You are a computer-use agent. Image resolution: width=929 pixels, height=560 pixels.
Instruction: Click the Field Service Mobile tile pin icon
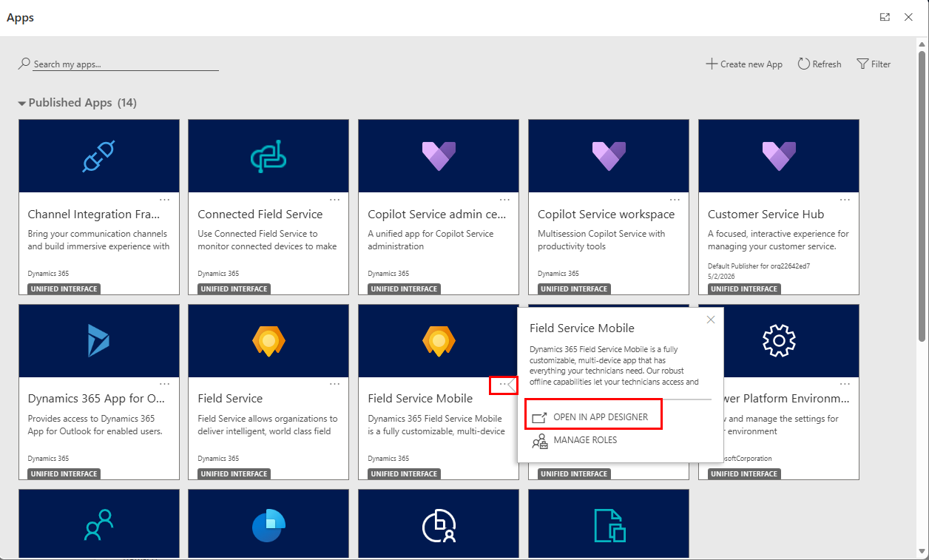click(x=439, y=341)
